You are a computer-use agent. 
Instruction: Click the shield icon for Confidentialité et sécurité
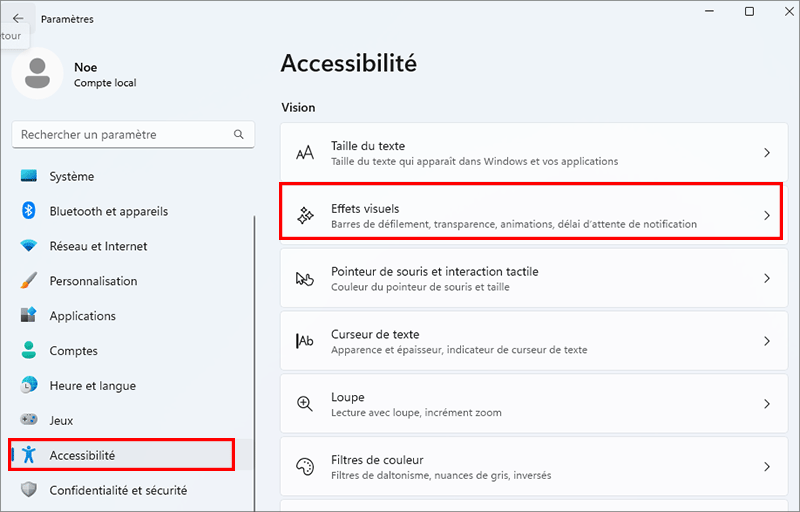[x=29, y=490]
